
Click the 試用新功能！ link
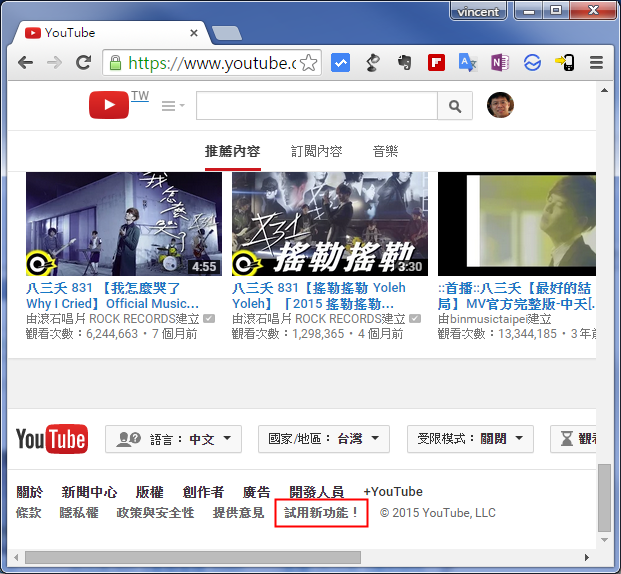(322, 513)
